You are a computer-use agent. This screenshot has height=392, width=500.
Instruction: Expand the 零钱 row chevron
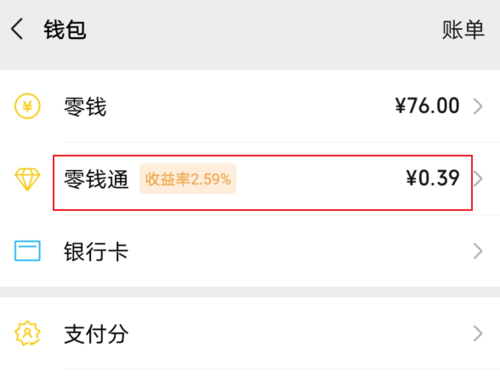478,106
